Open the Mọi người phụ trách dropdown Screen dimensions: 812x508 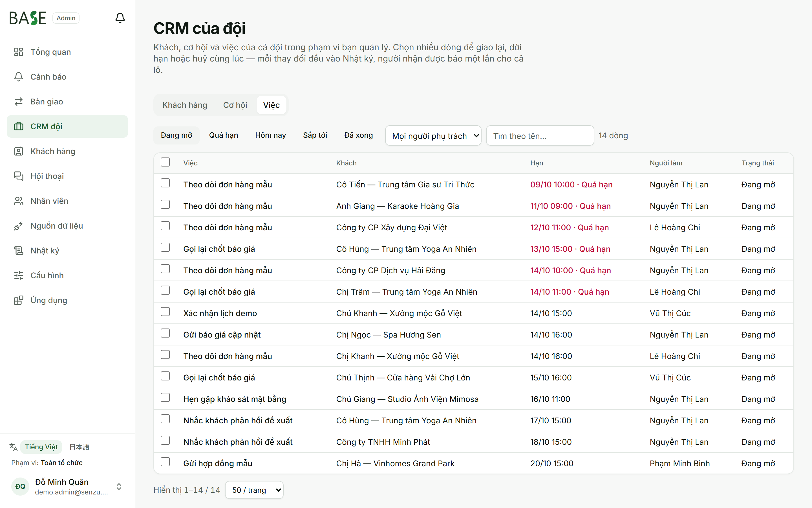[x=433, y=136]
